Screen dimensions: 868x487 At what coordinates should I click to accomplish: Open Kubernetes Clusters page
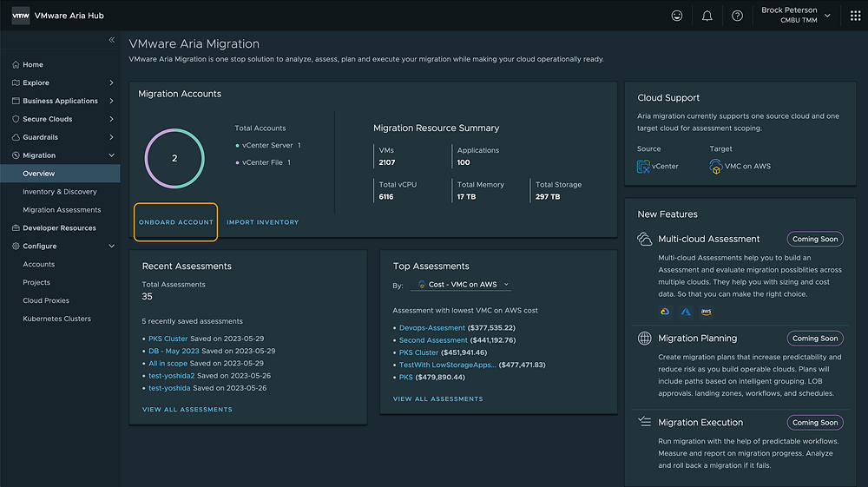(x=56, y=319)
